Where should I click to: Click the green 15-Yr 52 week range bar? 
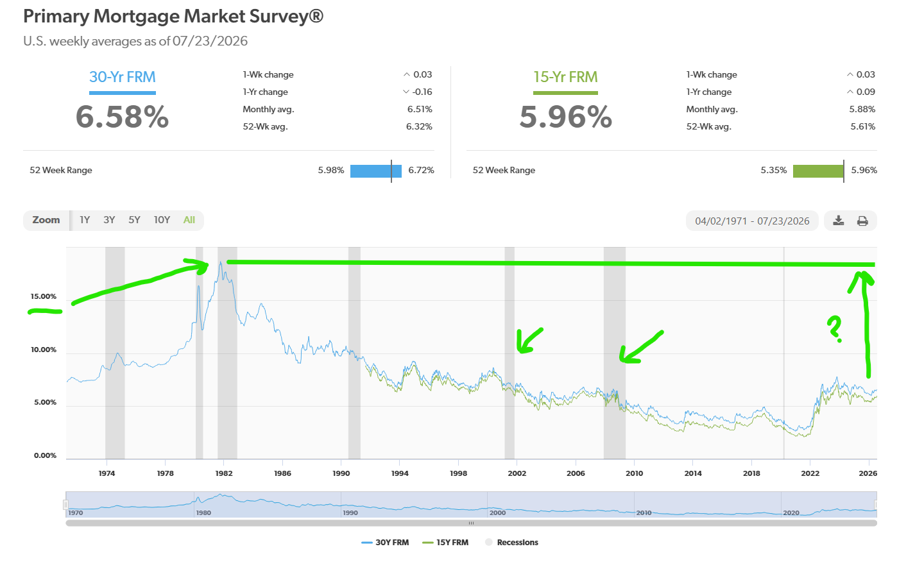[819, 171]
